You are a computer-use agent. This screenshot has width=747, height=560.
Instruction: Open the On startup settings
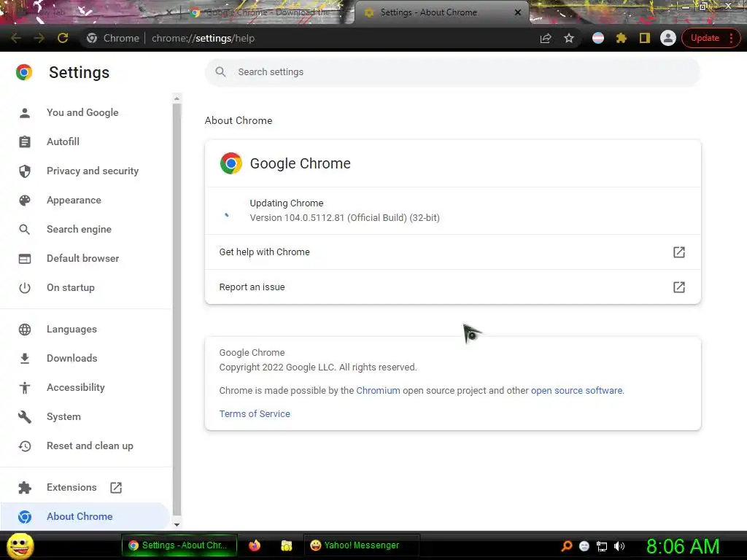pos(71,287)
